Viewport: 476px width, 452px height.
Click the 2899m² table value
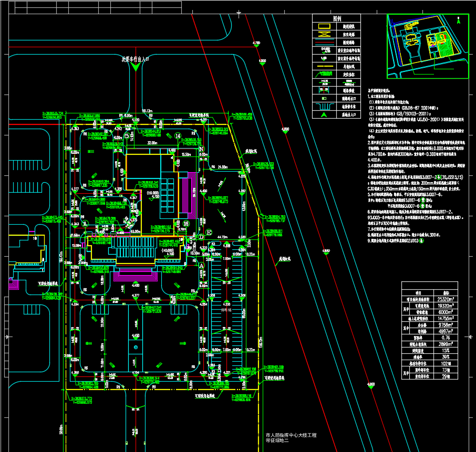tap(446, 344)
